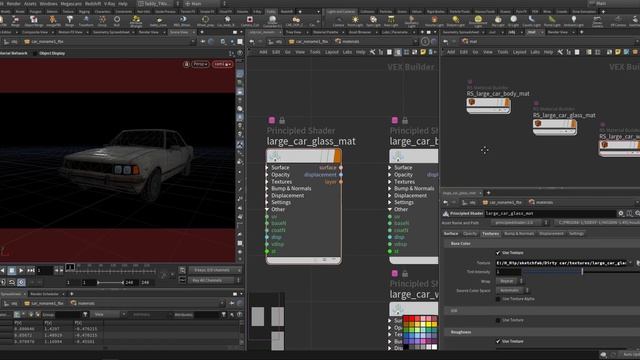The image size is (640, 360).
Task: Open the Opacity parameter tab
Action: (x=470, y=233)
